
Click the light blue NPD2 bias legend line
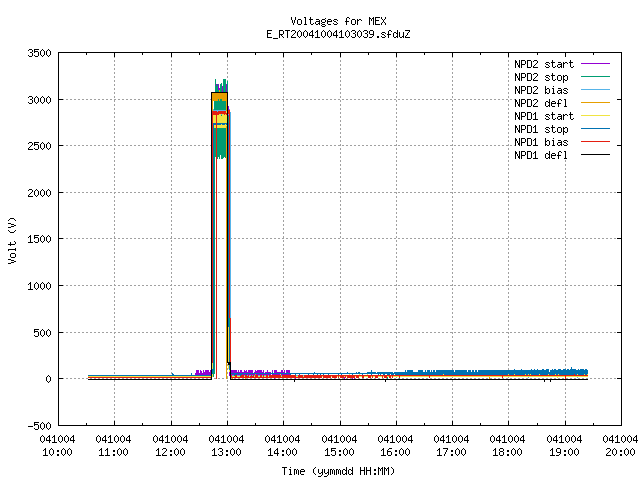(596, 89)
